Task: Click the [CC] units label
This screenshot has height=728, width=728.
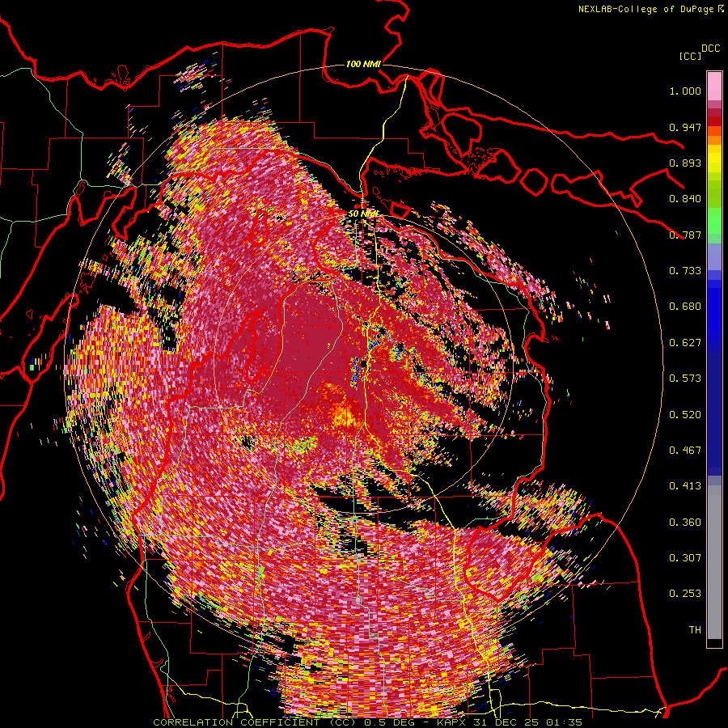Action: [x=690, y=56]
